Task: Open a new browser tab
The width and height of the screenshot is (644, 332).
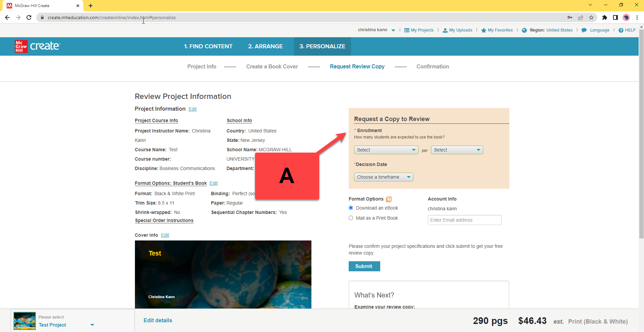Action: tap(91, 6)
